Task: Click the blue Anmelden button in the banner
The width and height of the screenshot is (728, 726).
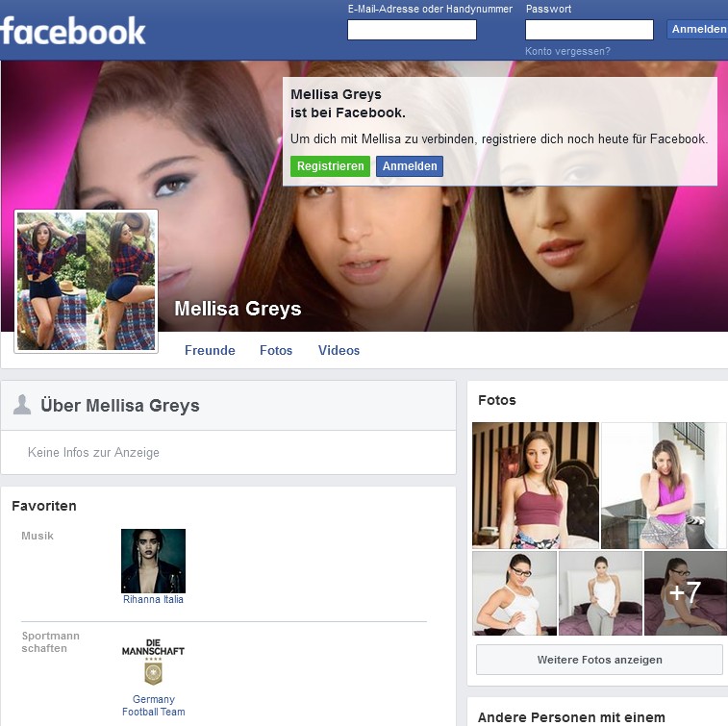Action: pos(410,166)
